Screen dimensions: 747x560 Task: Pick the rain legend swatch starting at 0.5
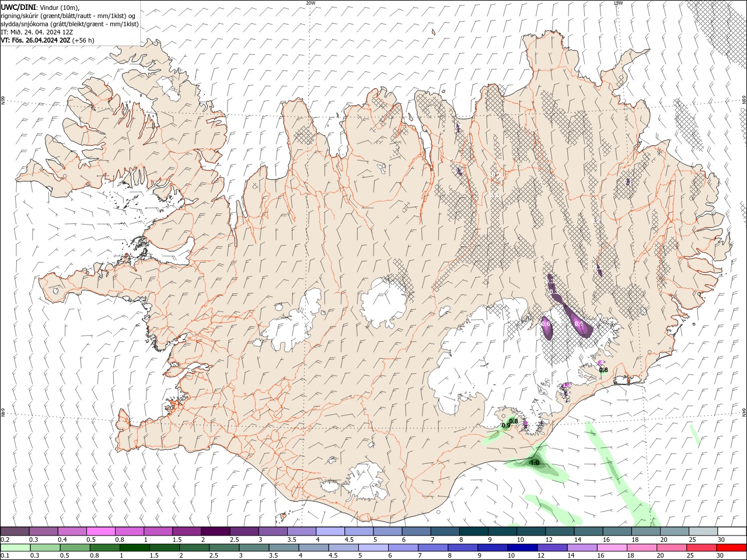point(75,547)
